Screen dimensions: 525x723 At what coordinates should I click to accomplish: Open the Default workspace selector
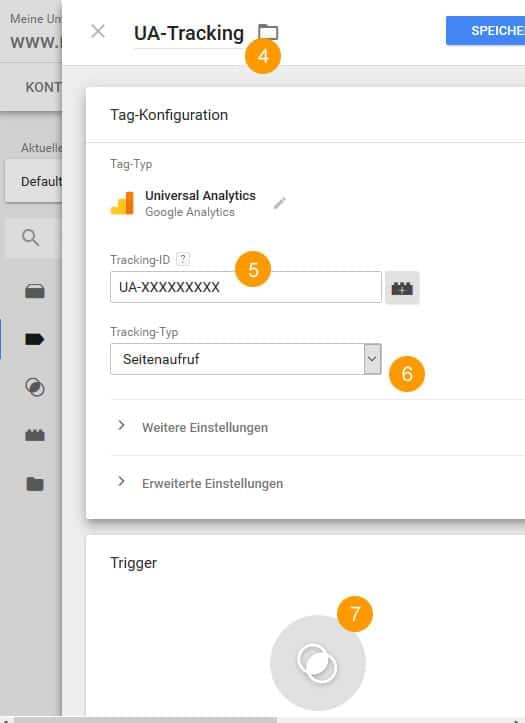coord(34,181)
